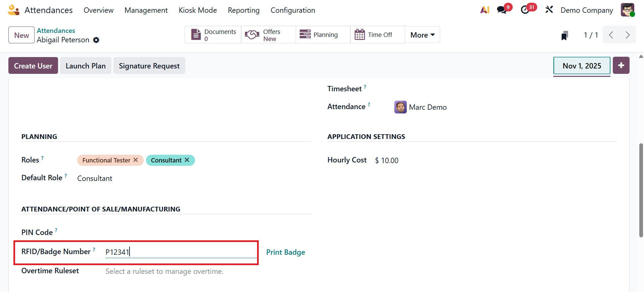This screenshot has height=292, width=644.
Task: Open the messages conversation icon
Action: 502,10
